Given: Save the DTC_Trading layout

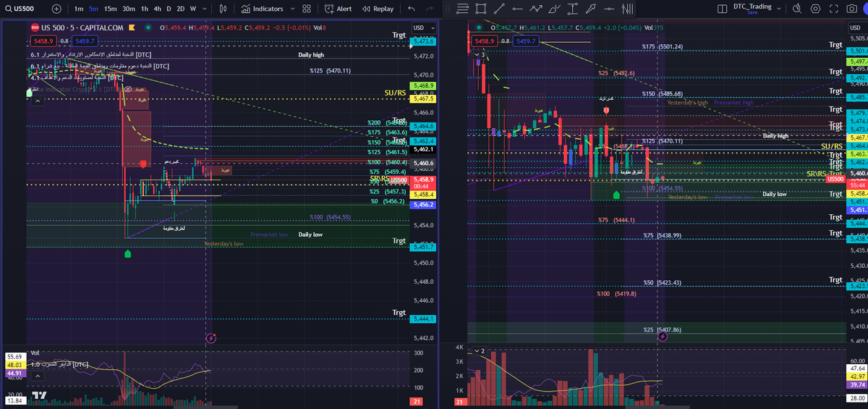Looking at the screenshot, I should point(752,12).
